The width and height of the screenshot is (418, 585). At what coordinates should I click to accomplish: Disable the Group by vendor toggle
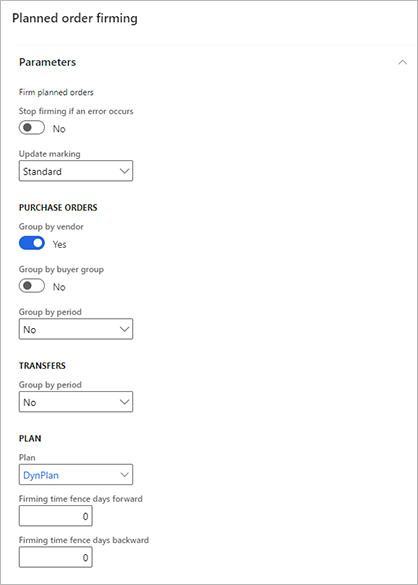(32, 244)
